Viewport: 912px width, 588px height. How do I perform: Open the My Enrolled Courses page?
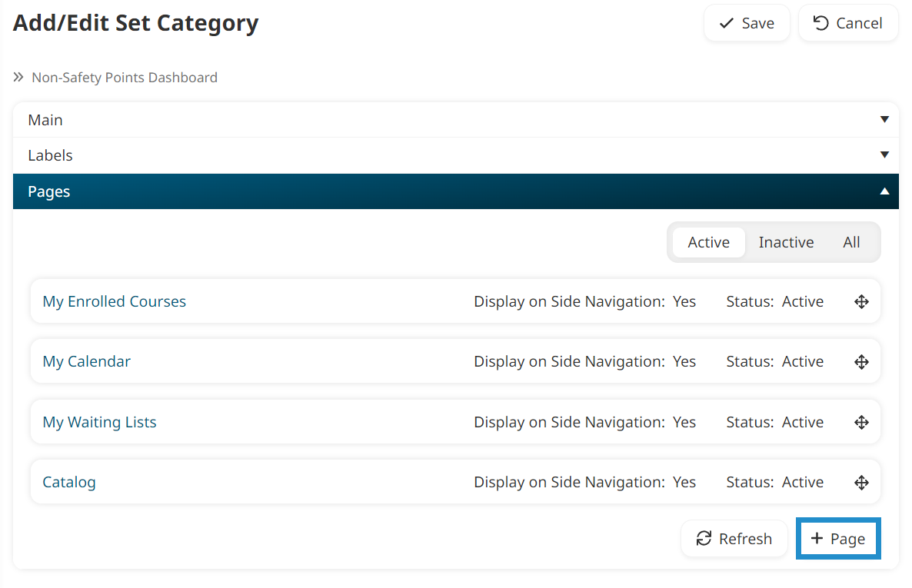point(114,301)
